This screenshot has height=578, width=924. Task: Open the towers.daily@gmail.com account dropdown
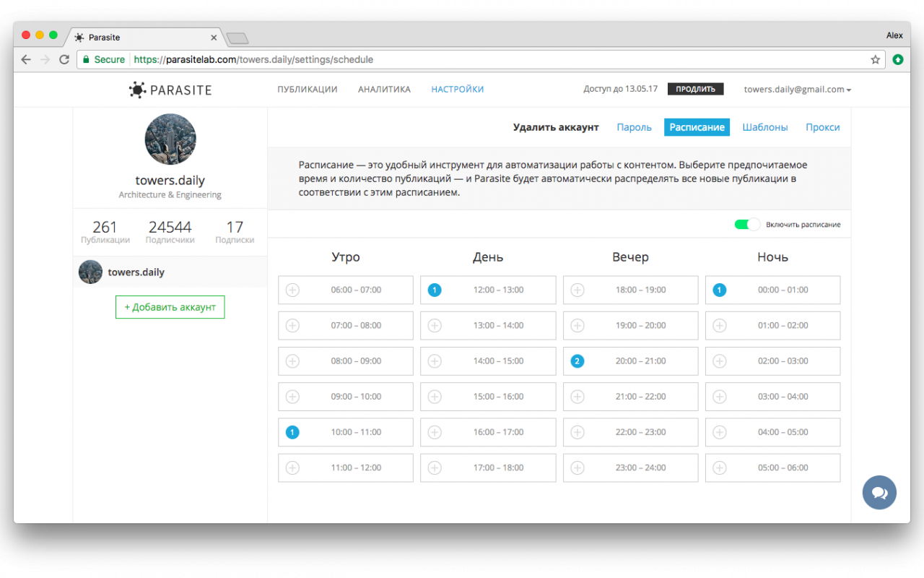click(798, 90)
